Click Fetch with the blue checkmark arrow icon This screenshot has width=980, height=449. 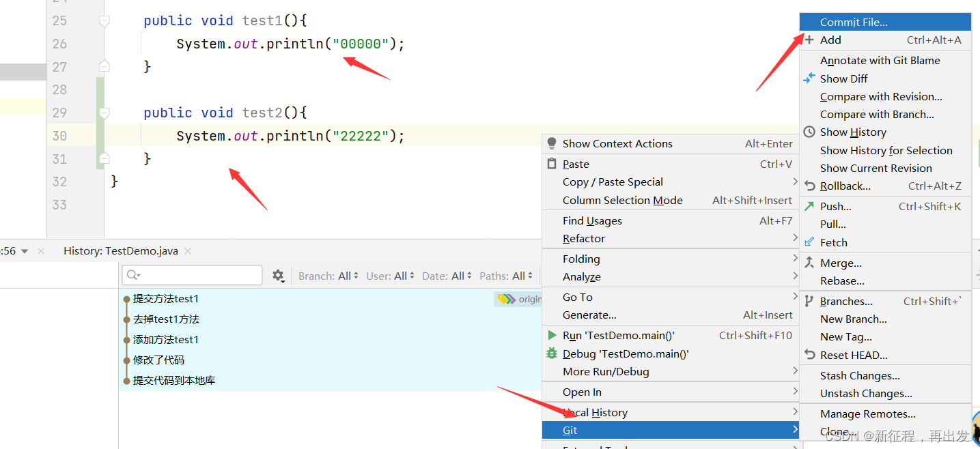(x=885, y=242)
